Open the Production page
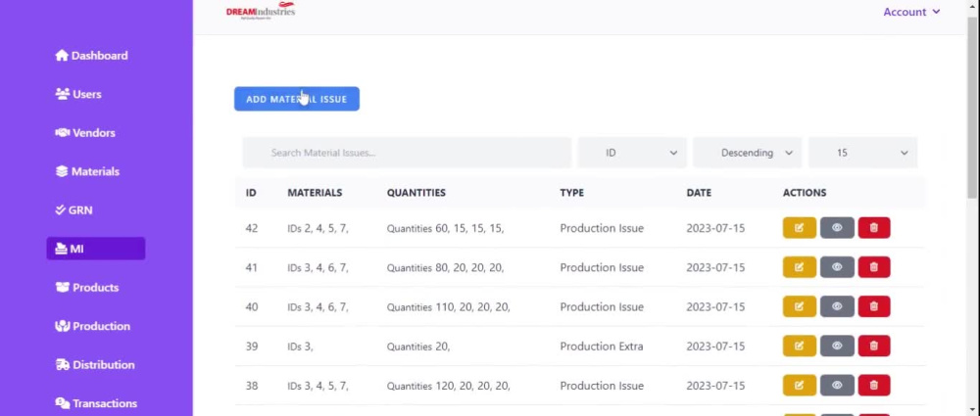The width and height of the screenshot is (980, 416). tap(92, 327)
